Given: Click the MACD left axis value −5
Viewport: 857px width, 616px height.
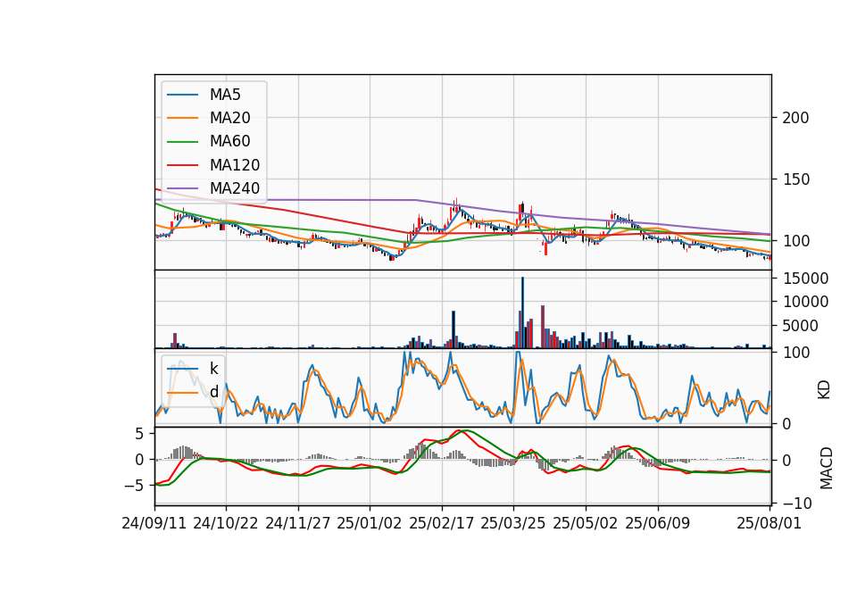Looking at the screenshot, I should [x=135, y=486].
